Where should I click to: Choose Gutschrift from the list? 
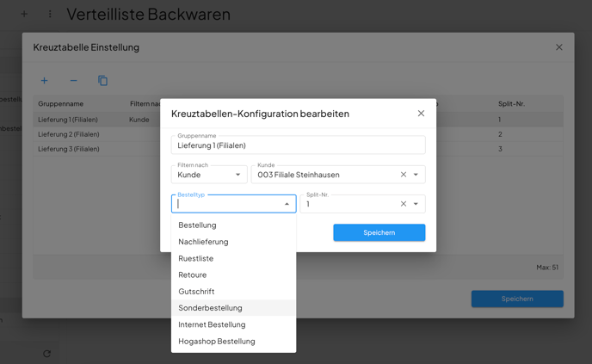(x=233, y=292)
